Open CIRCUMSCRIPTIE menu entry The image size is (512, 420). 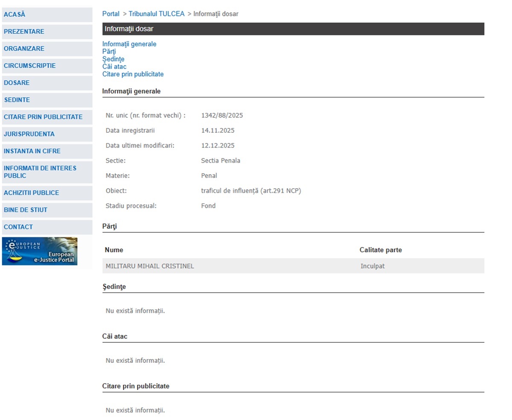coord(47,66)
